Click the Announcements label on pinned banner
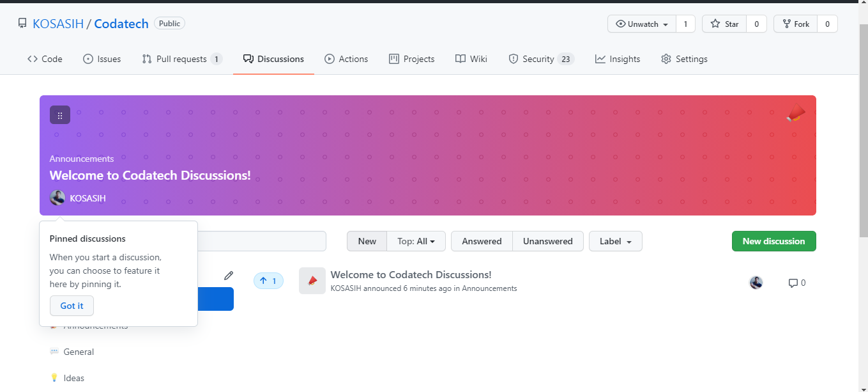Screen dimensions: 868x392 [82, 159]
